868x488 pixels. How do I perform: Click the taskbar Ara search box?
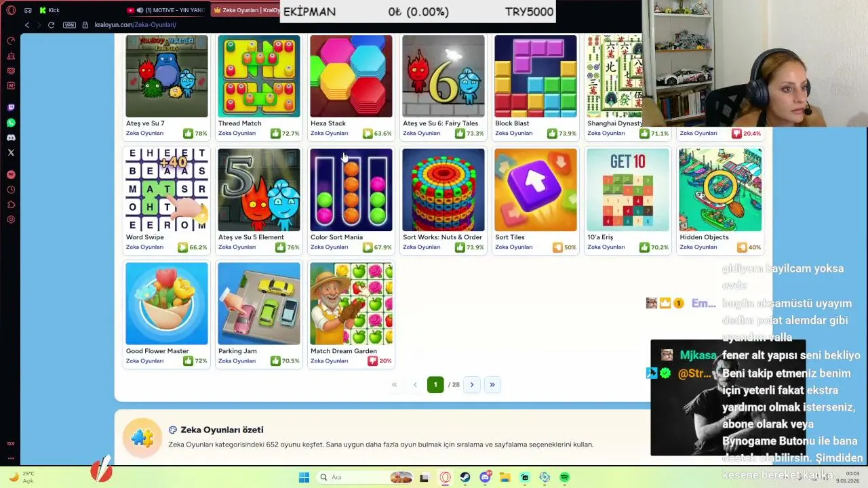point(366,477)
